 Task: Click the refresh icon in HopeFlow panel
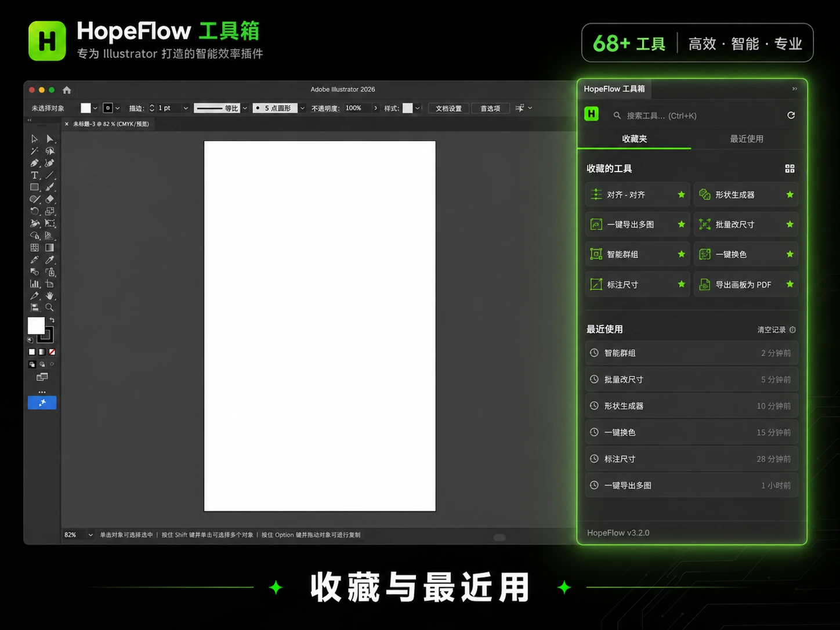click(791, 115)
